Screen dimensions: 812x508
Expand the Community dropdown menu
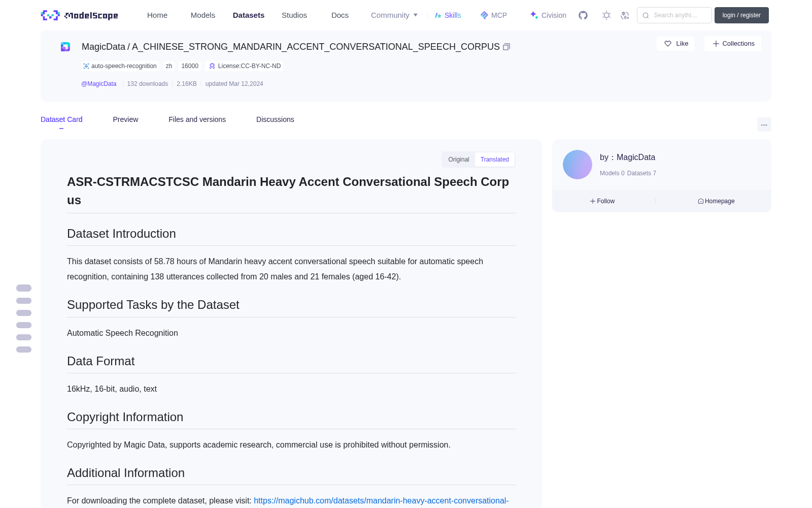[x=394, y=15]
